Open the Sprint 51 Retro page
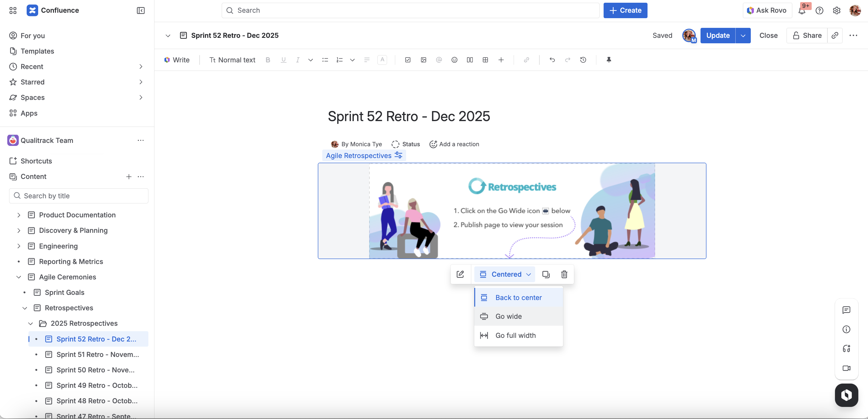The image size is (868, 419). click(x=98, y=354)
